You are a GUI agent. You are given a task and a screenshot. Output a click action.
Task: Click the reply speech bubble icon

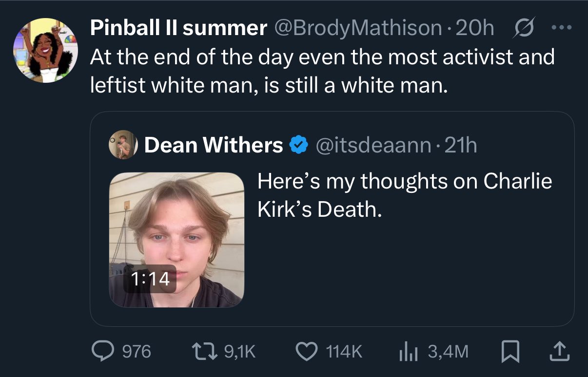click(x=102, y=351)
